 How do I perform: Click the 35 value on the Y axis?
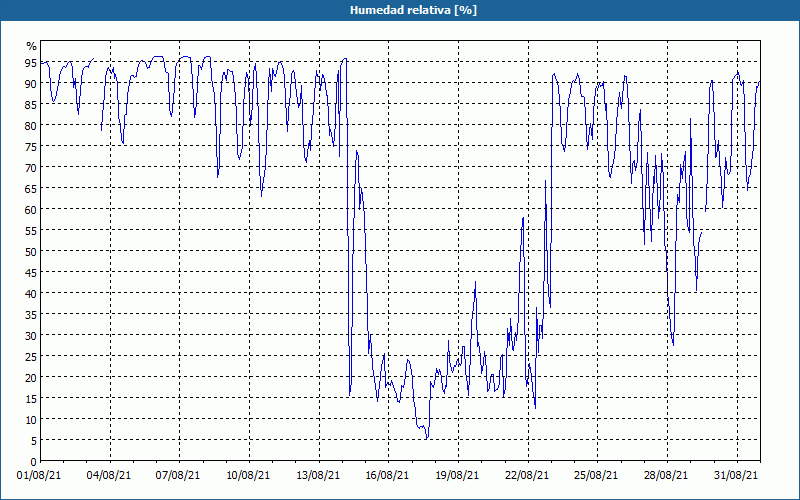click(x=31, y=315)
